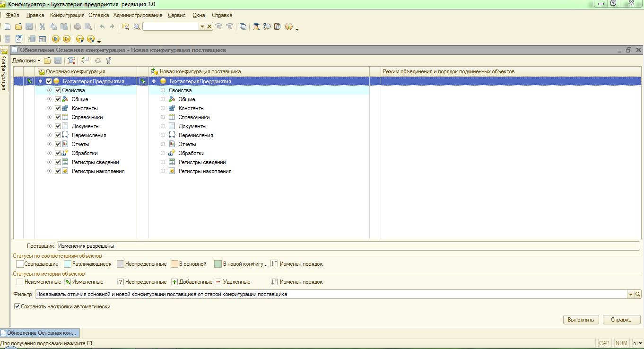
Task: Click the About info icon in the toolbar
Action: tap(289, 27)
